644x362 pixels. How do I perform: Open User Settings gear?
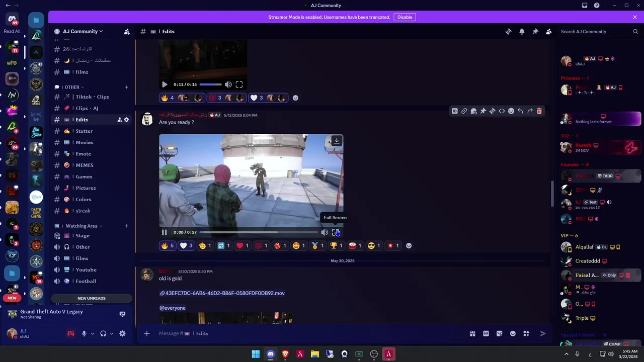tap(122, 333)
